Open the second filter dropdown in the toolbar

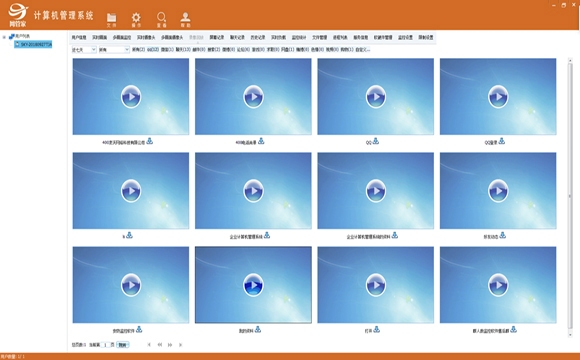(x=114, y=50)
